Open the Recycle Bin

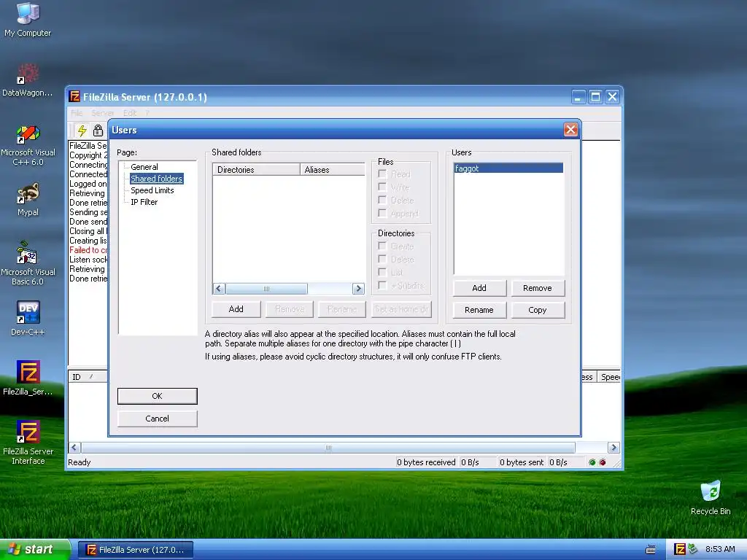point(711,497)
